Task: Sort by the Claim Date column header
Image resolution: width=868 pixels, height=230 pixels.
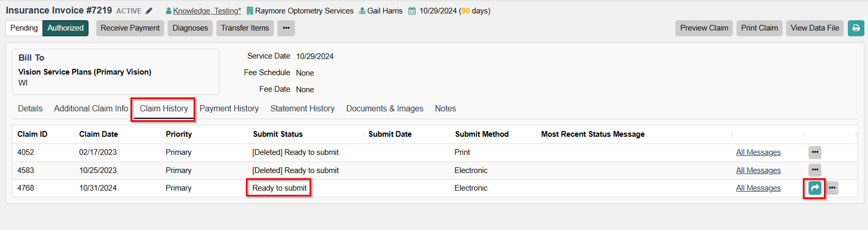Action: click(98, 134)
